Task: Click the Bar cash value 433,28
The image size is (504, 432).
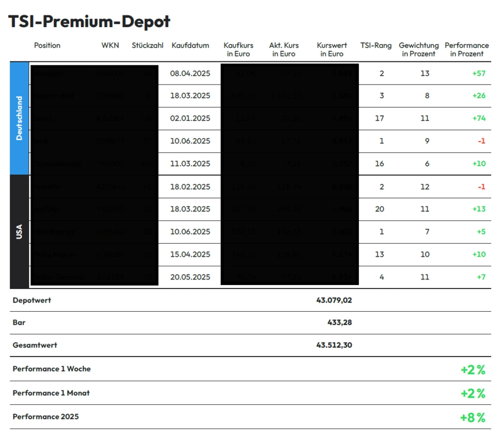Action: pos(338,322)
